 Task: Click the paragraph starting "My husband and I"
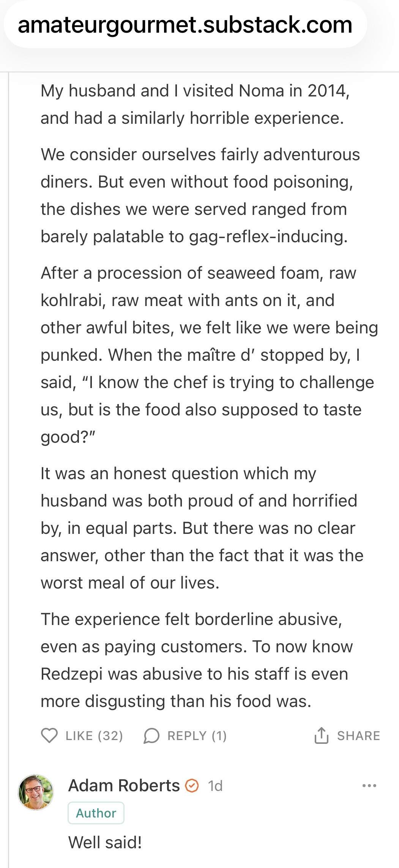point(195,104)
